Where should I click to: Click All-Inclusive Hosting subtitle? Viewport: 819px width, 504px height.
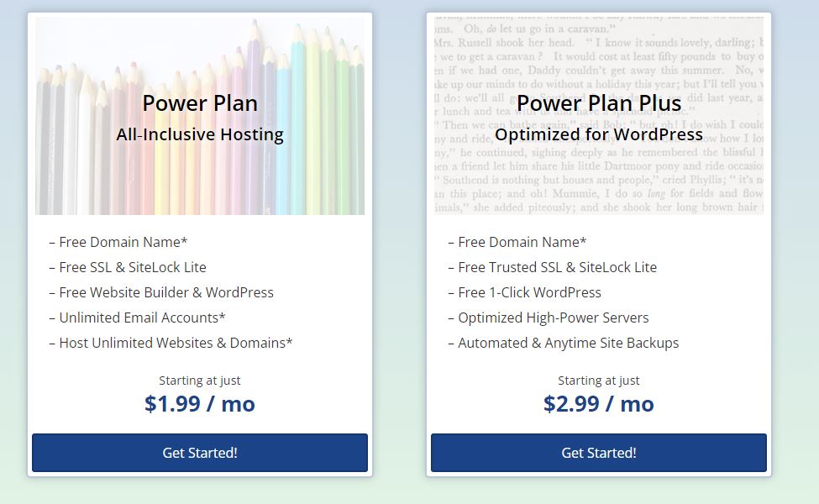click(200, 134)
